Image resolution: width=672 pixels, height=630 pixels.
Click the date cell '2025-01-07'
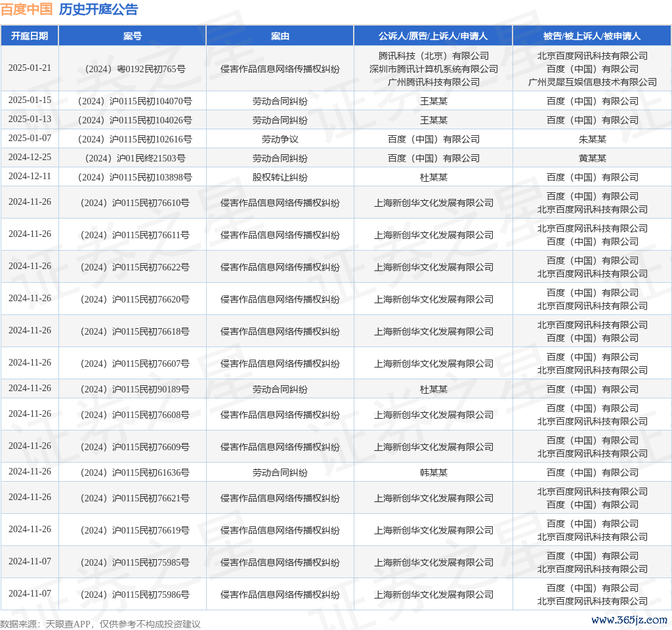[x=30, y=138]
